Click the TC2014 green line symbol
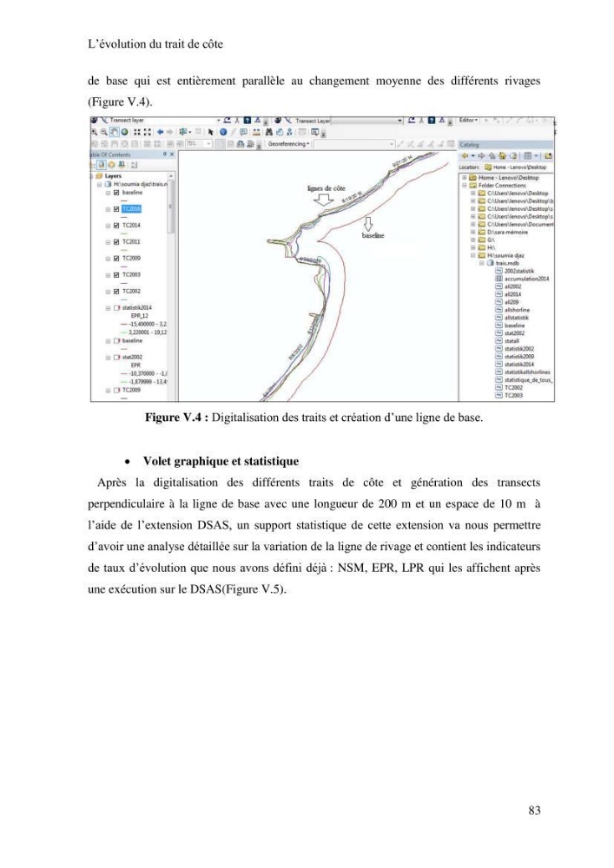This screenshot has height=868, width=614. [x=124, y=233]
